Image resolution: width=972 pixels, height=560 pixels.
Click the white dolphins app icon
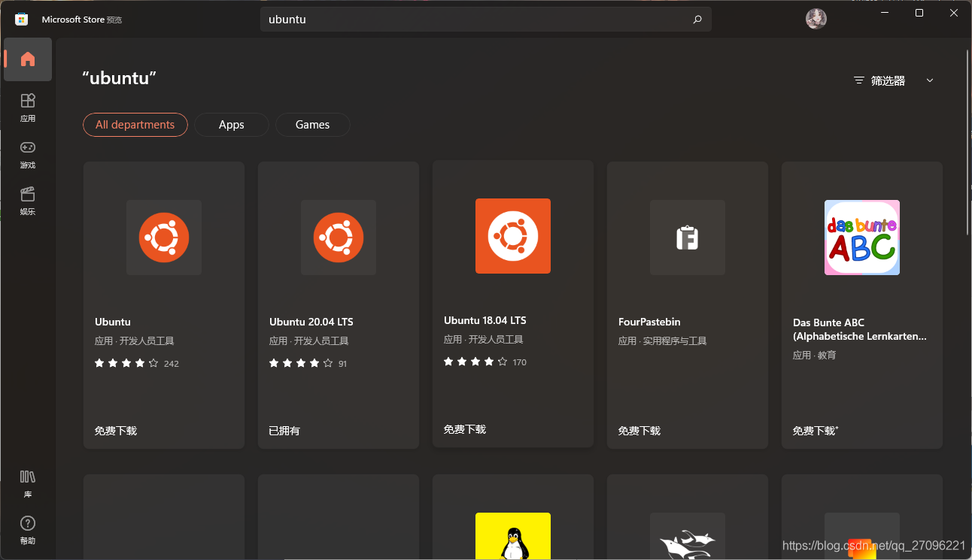[688, 536]
